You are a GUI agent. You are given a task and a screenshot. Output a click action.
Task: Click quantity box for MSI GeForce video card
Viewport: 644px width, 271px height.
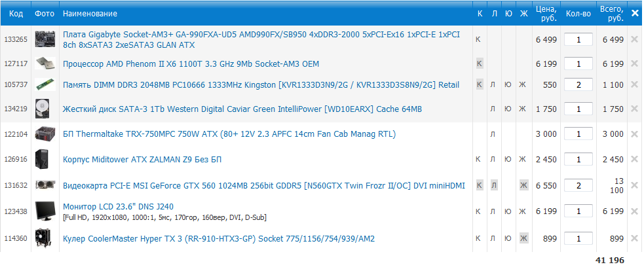pyautogui.click(x=578, y=185)
